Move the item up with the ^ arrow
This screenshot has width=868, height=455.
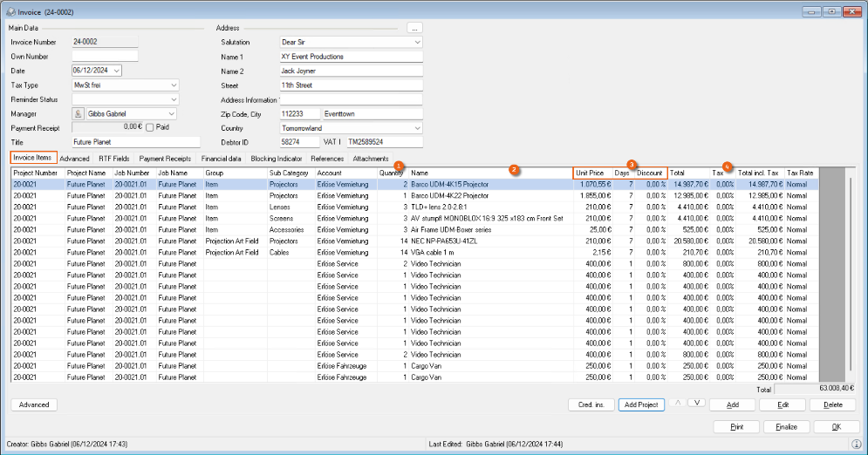pos(677,404)
